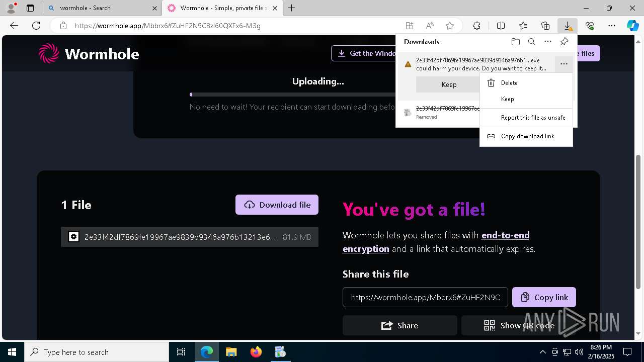Screen dimensions: 644x362
Task: Open the downloads folder icon
Action: 516,42
